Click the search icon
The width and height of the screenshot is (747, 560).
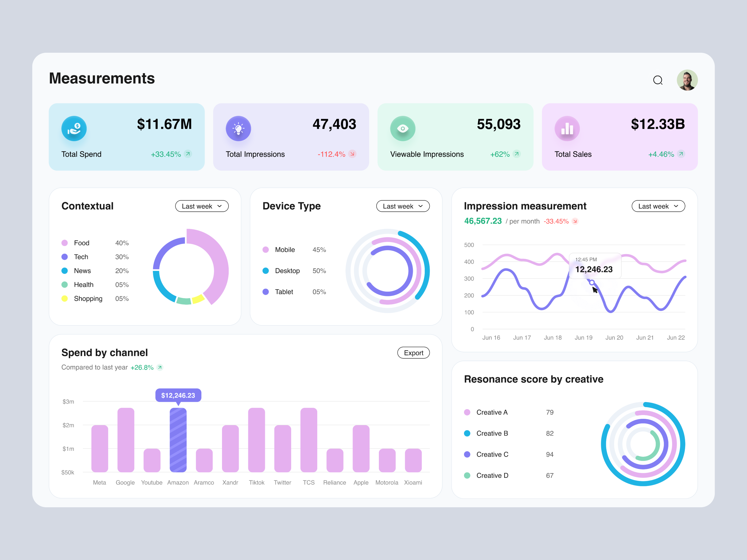point(658,80)
